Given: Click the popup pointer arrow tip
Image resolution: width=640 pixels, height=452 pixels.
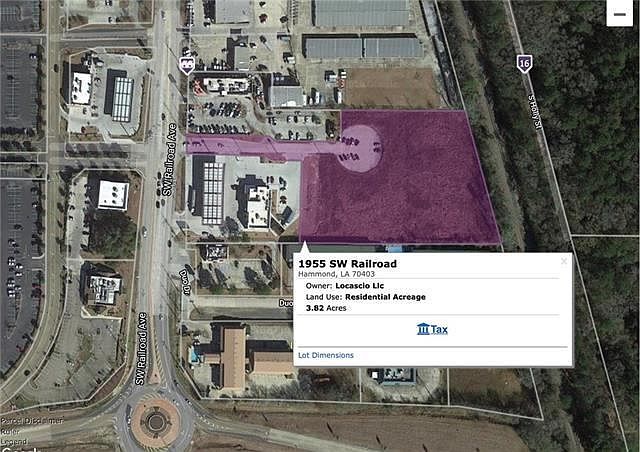Looking at the screenshot, I should point(304,243).
